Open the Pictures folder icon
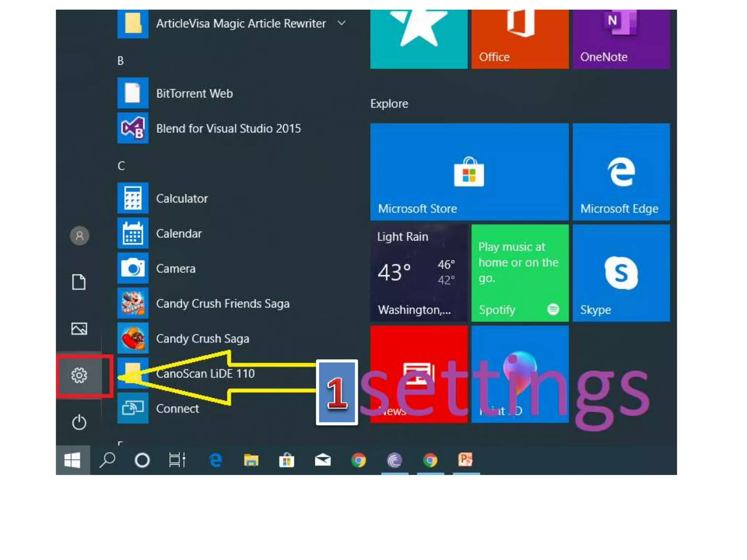 click(x=79, y=329)
